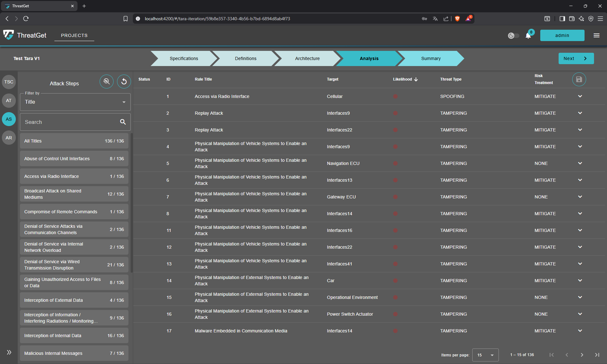Go to the last page of results

pyautogui.click(x=597, y=355)
